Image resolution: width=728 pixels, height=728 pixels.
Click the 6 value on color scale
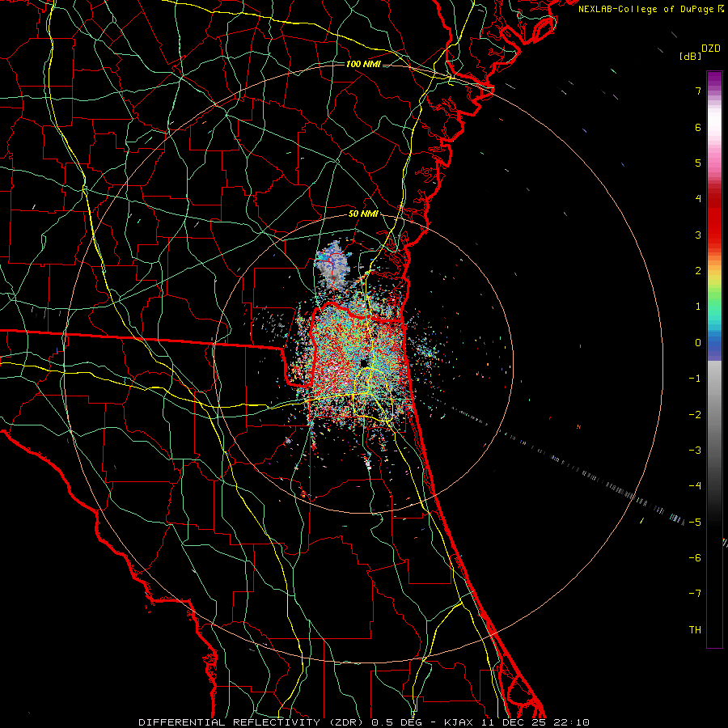coord(698,127)
